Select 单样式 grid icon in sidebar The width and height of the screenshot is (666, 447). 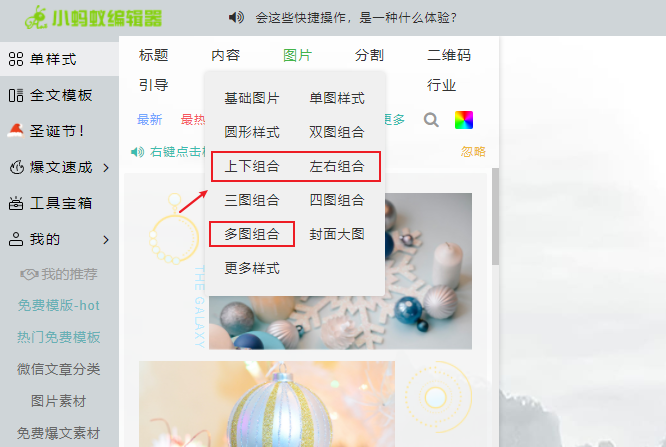[x=16, y=59]
